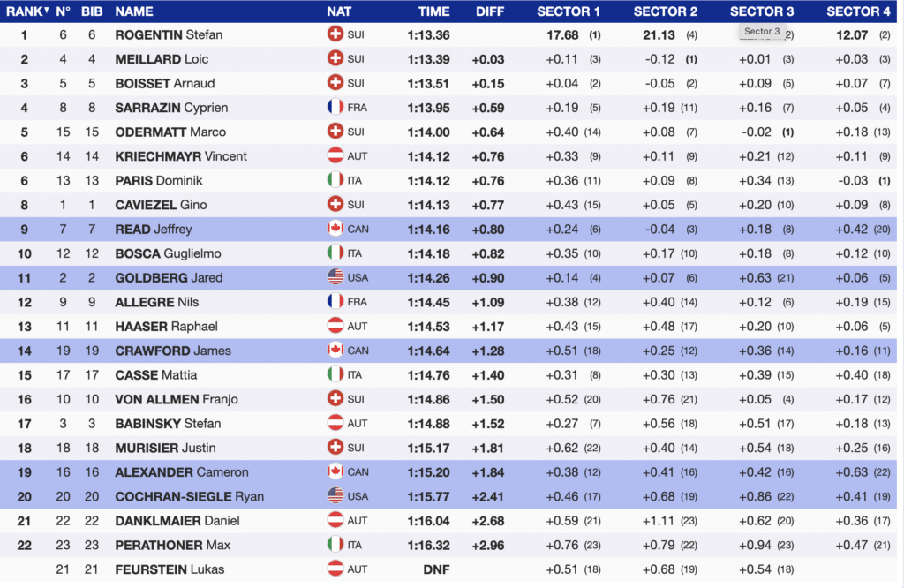This screenshot has width=904, height=588.
Task: Click the Italian flag beside PERATHONER Max
Action: point(335,545)
